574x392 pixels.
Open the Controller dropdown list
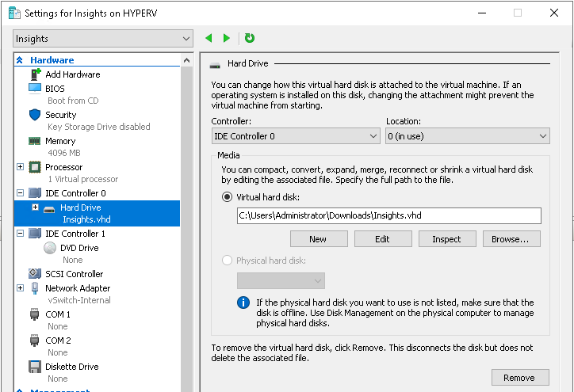(295, 136)
